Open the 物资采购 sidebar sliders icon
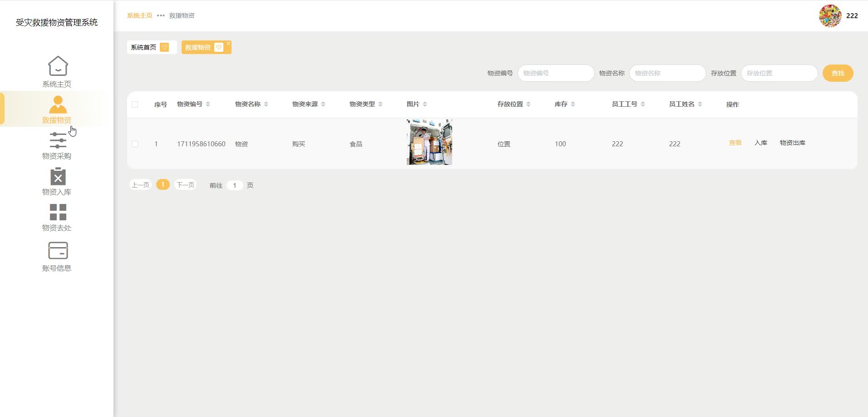The height and width of the screenshot is (417, 868). (x=58, y=140)
